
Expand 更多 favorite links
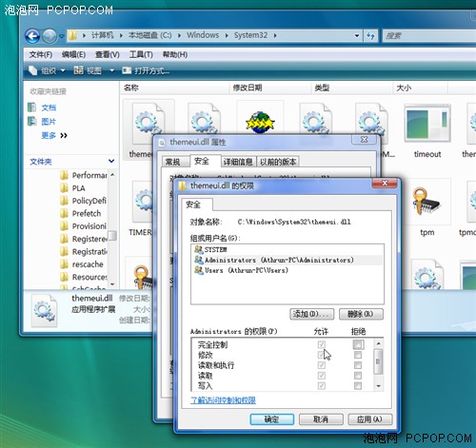pos(54,136)
